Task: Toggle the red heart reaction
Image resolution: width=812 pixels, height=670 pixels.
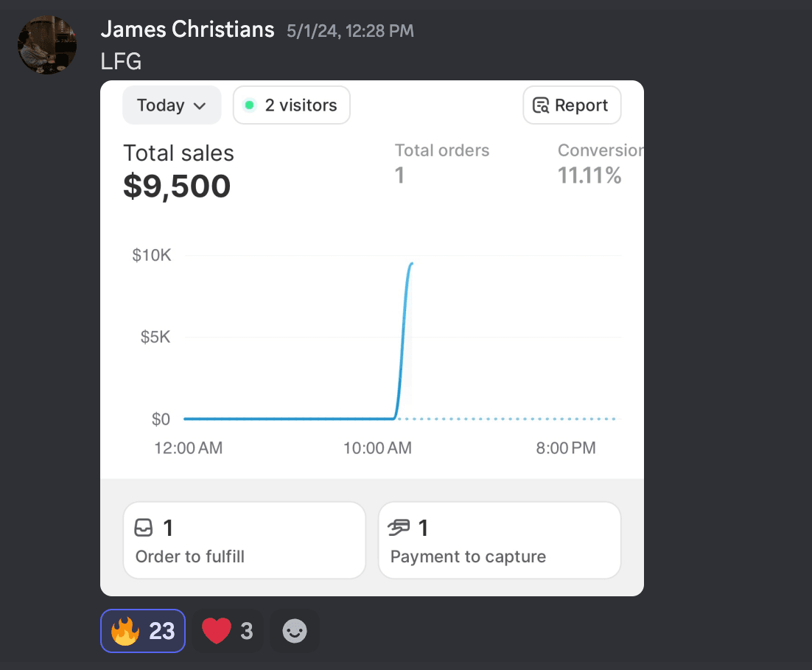Action: [228, 631]
